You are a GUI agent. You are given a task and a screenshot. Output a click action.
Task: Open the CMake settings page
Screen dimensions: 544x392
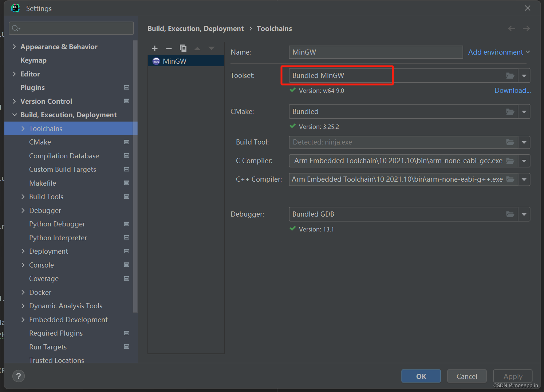click(x=40, y=142)
